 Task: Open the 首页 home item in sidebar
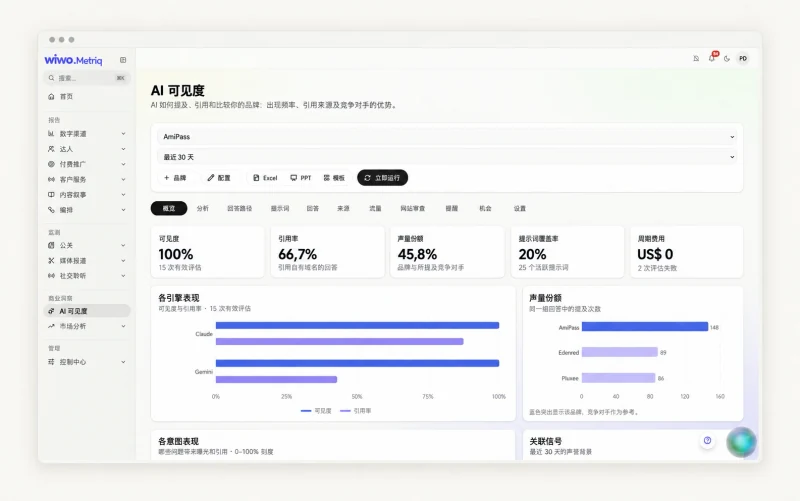[x=86, y=96]
